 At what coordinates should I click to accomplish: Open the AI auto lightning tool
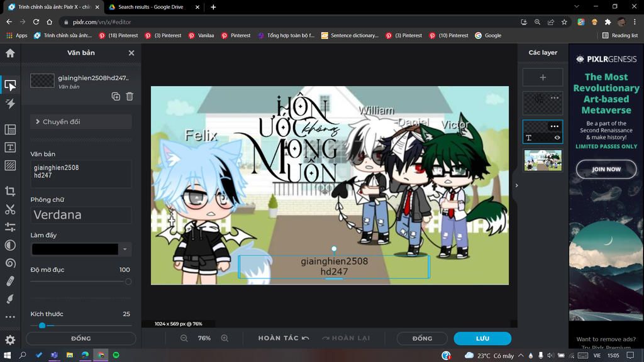(x=10, y=104)
